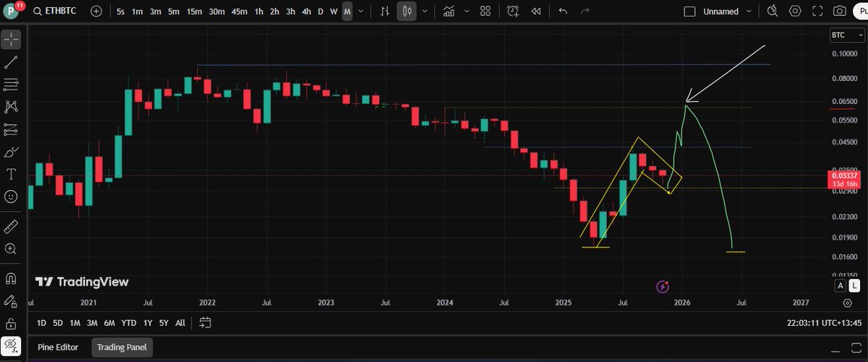
Task: Expand the Unnamed layout dropdown arrow
Action: [750, 12]
